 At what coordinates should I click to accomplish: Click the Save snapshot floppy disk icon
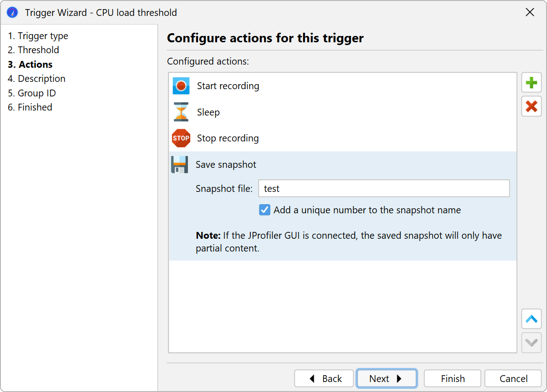(180, 165)
